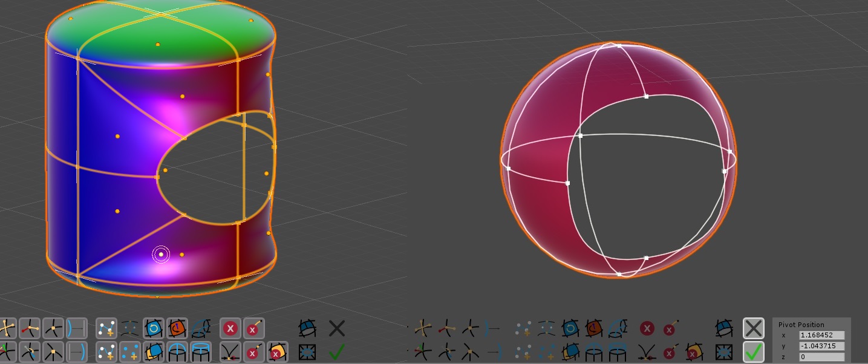This screenshot has width=868, height=364.
Task: Click dimmed red-handle curve icon, sphere toolbar
Action: [x=447, y=329]
